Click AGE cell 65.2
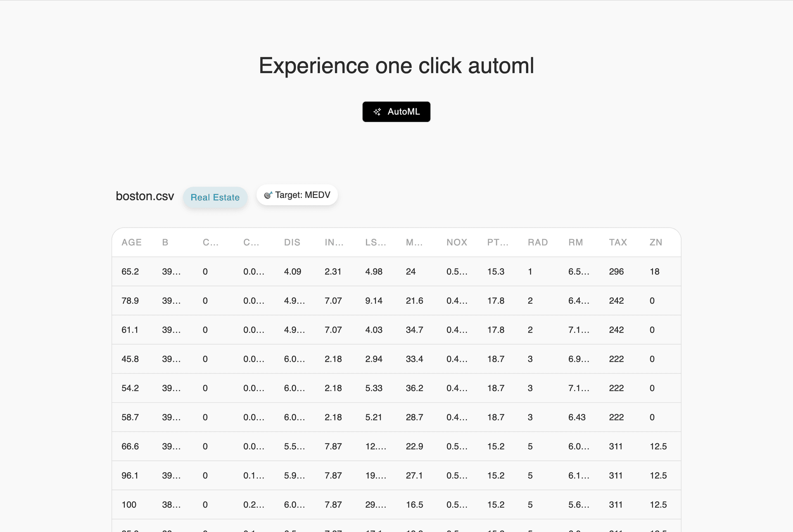The image size is (793, 532). [x=130, y=272]
